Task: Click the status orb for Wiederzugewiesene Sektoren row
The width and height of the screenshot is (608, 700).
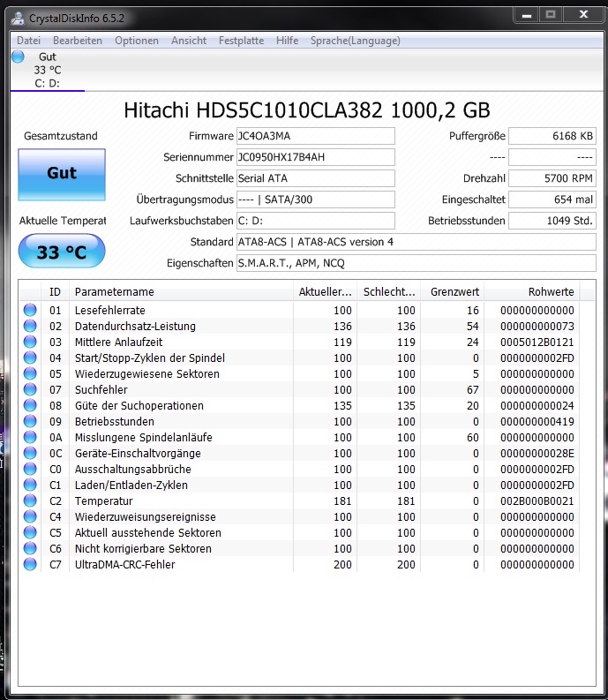Action: tap(30, 373)
